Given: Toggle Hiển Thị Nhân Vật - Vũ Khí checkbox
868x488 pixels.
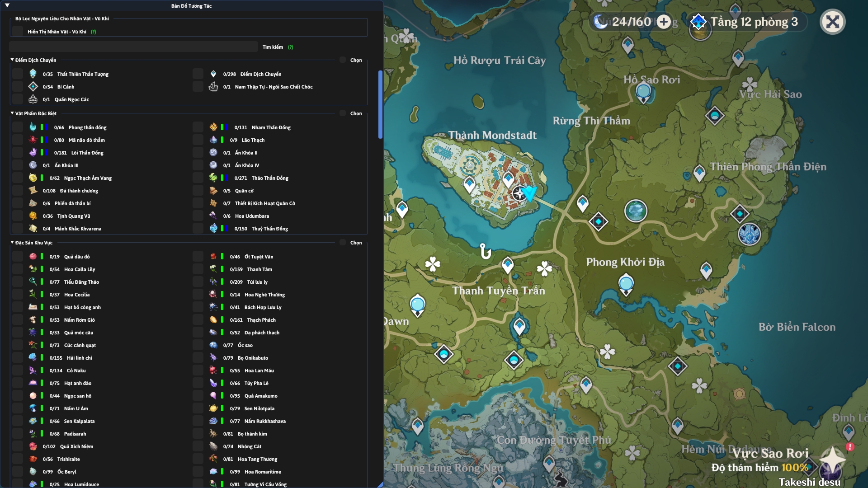Looking at the screenshot, I should (x=18, y=31).
